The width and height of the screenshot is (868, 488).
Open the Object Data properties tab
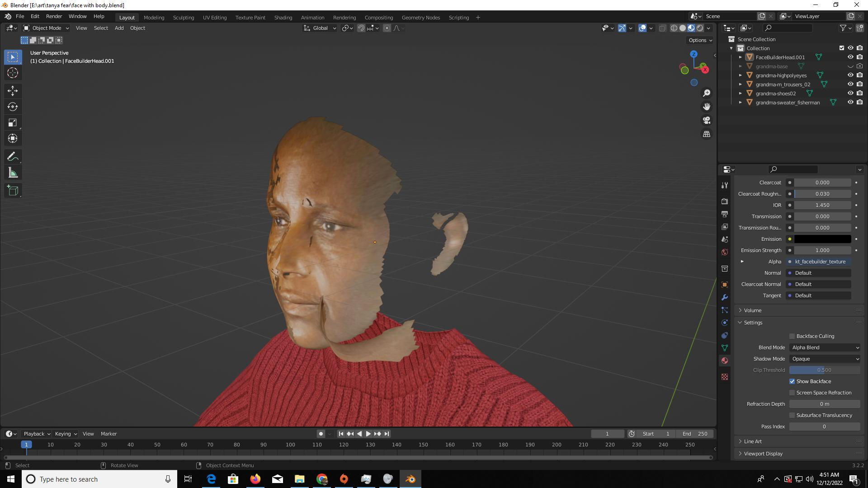pyautogui.click(x=725, y=348)
